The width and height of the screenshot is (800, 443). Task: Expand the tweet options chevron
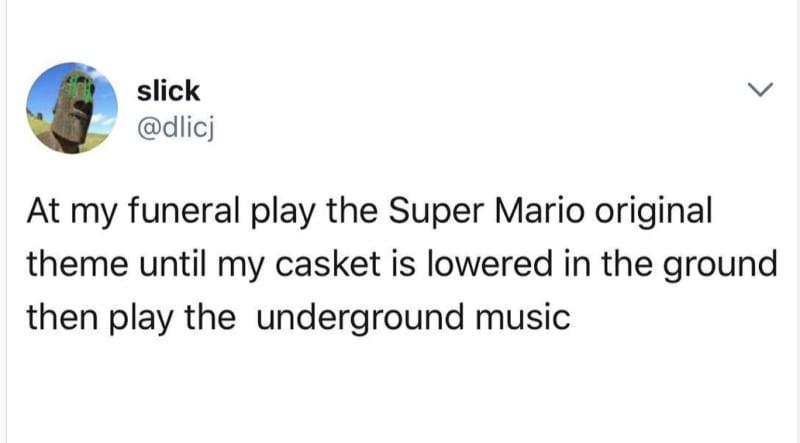pos(760,90)
